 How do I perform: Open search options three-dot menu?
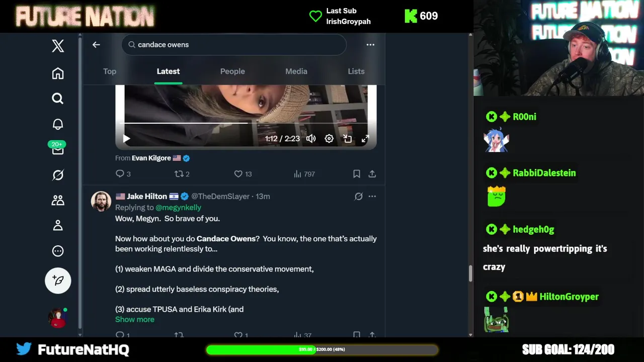(370, 45)
